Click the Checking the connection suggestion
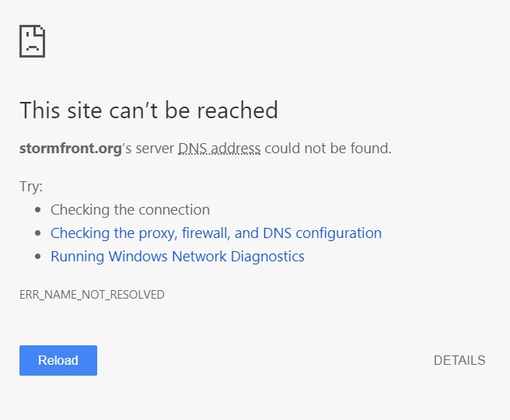The width and height of the screenshot is (510, 420). tap(130, 210)
